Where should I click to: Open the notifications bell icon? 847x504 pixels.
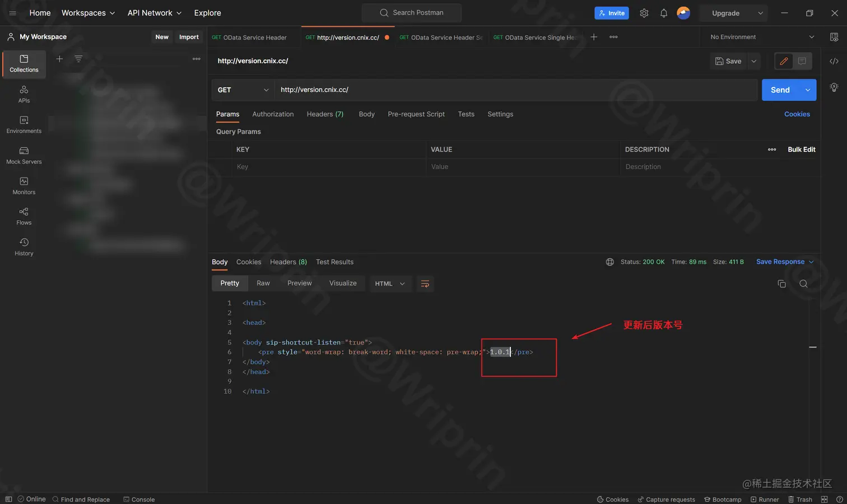tap(664, 13)
